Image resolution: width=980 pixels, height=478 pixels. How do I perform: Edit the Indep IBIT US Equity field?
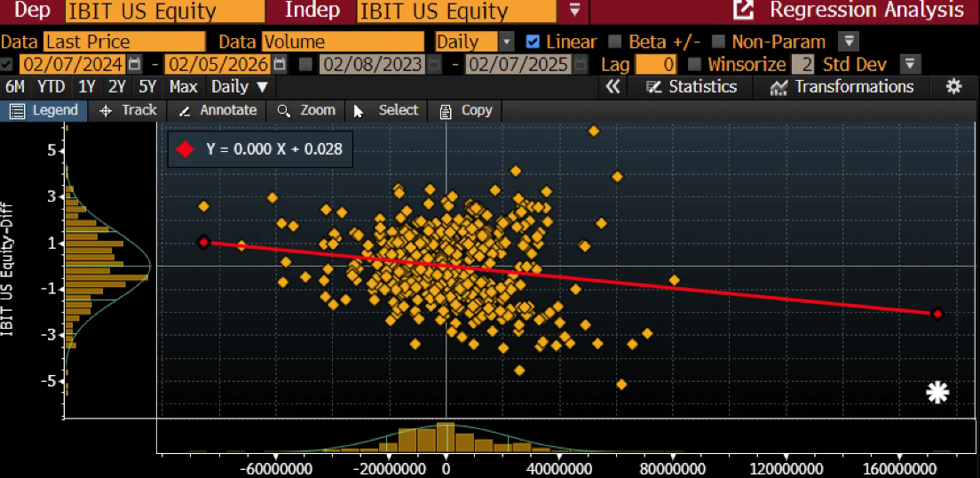coord(456,11)
